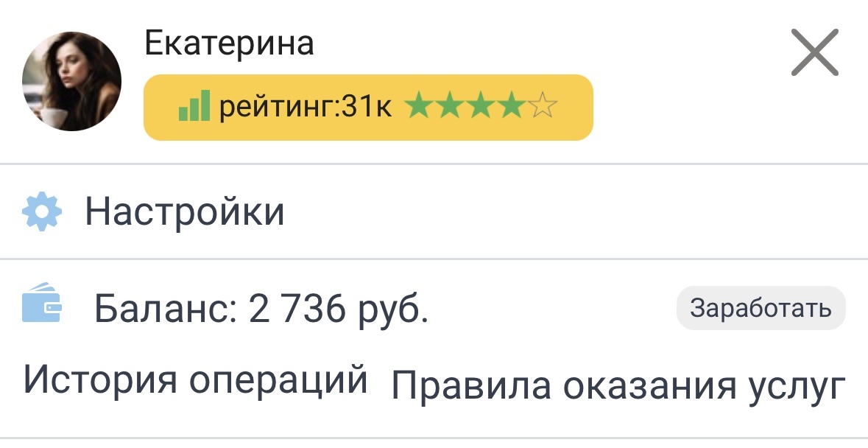Open the Настройки gear icon
868x448 pixels.
(42, 213)
